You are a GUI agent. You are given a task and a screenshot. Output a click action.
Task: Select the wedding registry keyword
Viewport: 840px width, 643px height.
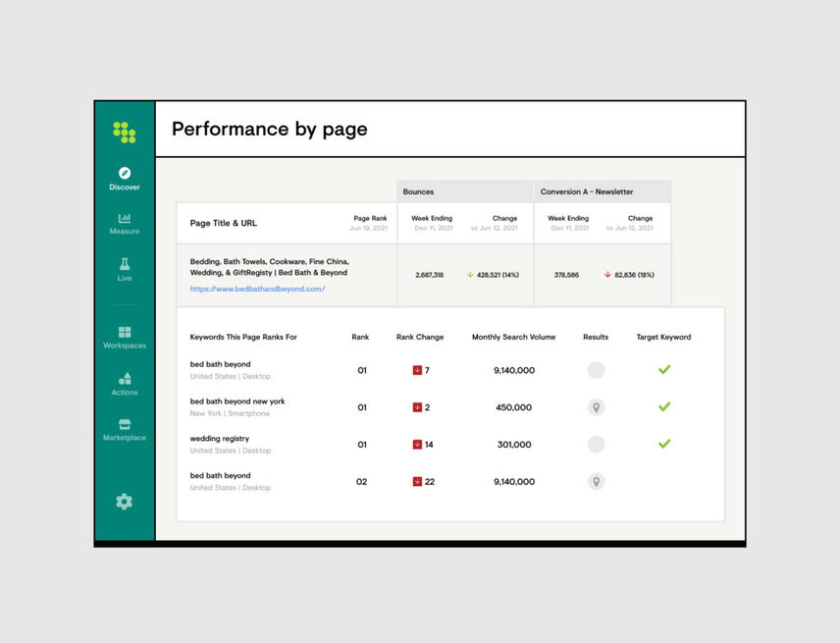pos(220,438)
